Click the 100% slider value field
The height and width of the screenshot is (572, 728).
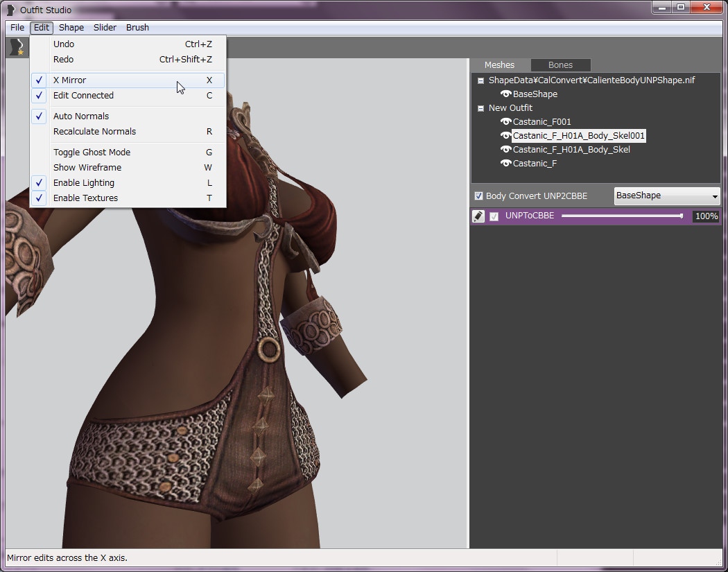[706, 216]
